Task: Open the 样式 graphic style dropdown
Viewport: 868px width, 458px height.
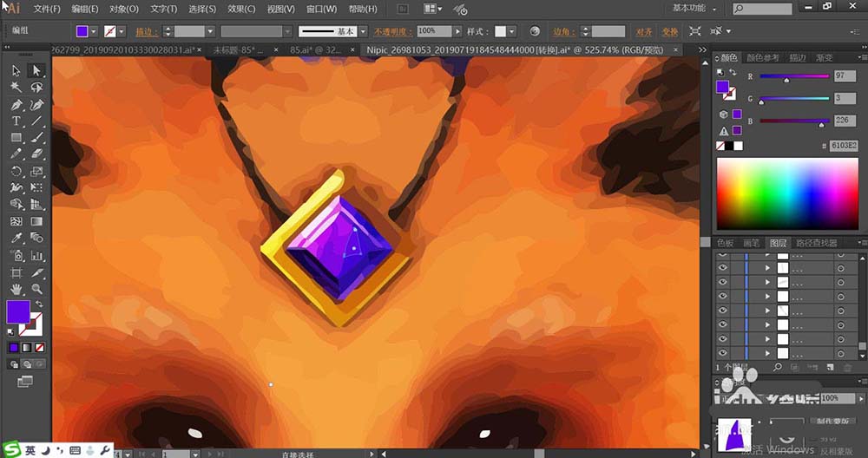Action: coord(512,31)
